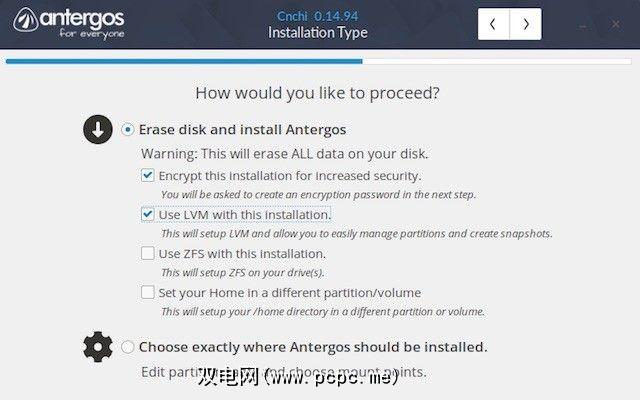The height and width of the screenshot is (400, 640).
Task: Enable Use ZFS with this installation
Action: tap(148, 254)
